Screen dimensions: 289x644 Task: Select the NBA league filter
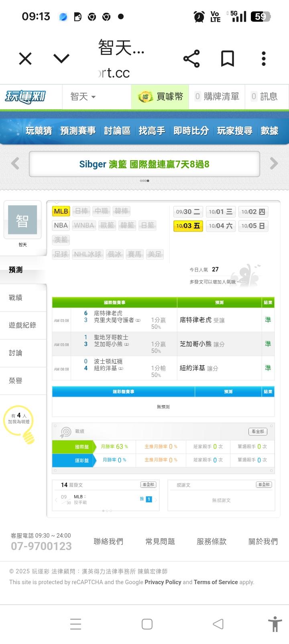coord(61,225)
